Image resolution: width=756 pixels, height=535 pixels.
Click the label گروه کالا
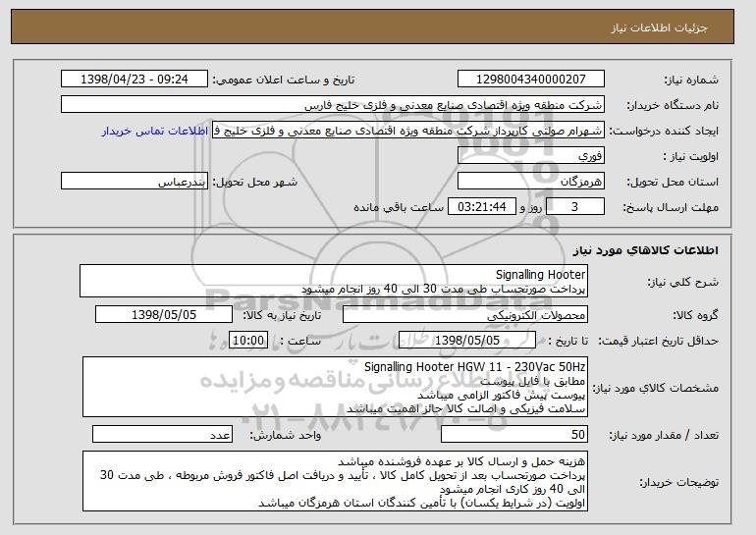pos(695,316)
